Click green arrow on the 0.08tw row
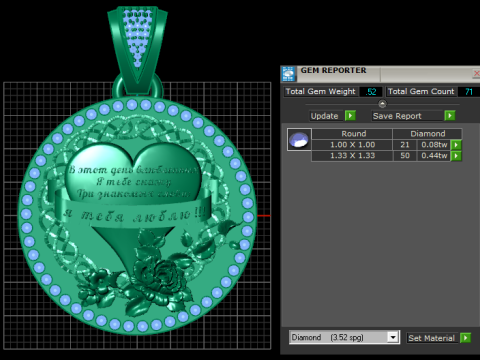 [x=456, y=145]
